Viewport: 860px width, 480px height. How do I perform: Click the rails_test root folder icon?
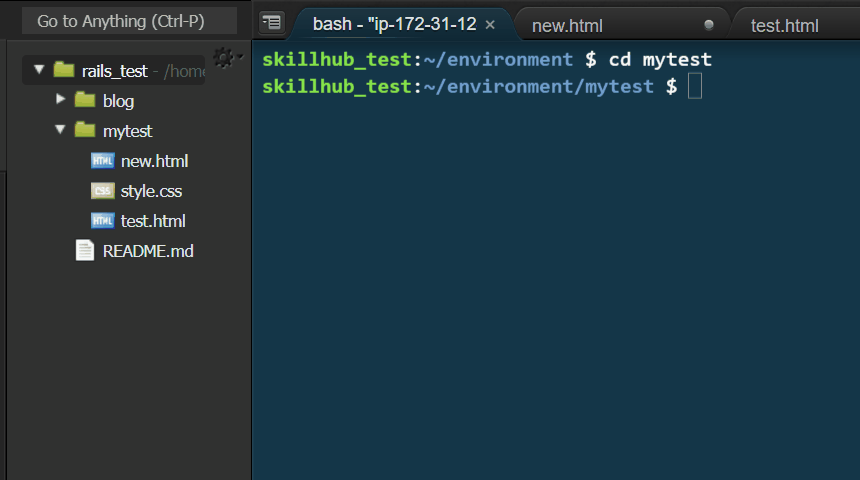[x=64, y=70]
